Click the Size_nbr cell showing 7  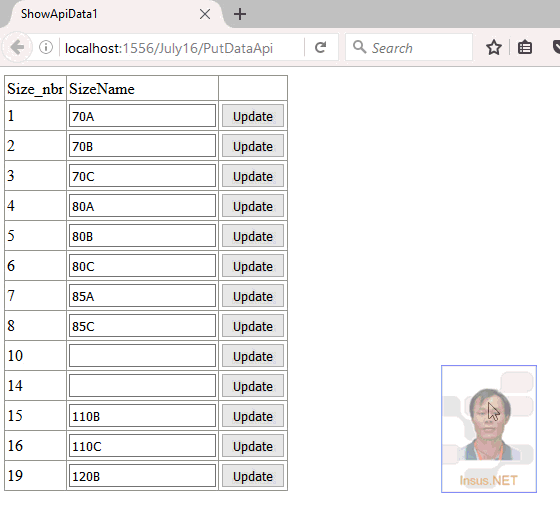point(35,296)
